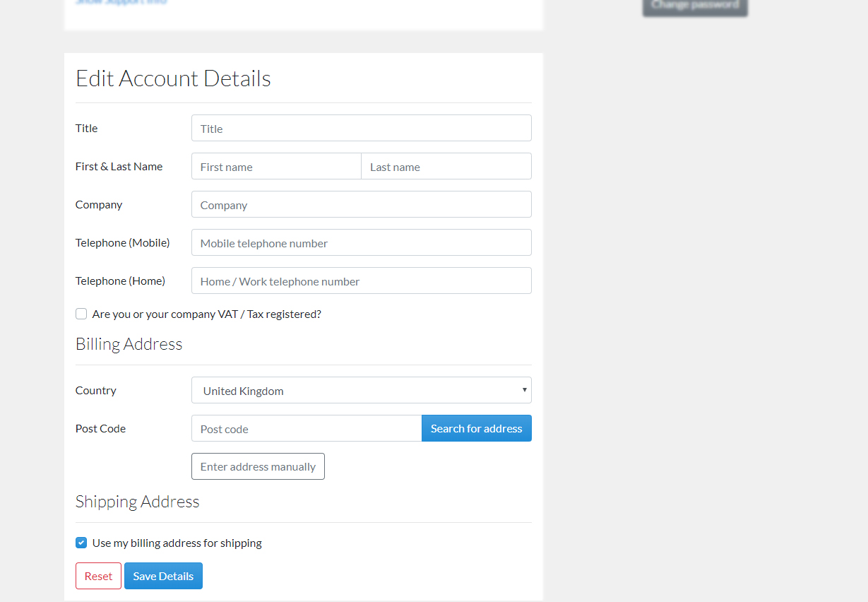Click into the First name text box
Image resolution: width=868 pixels, height=602 pixels.
tap(276, 167)
